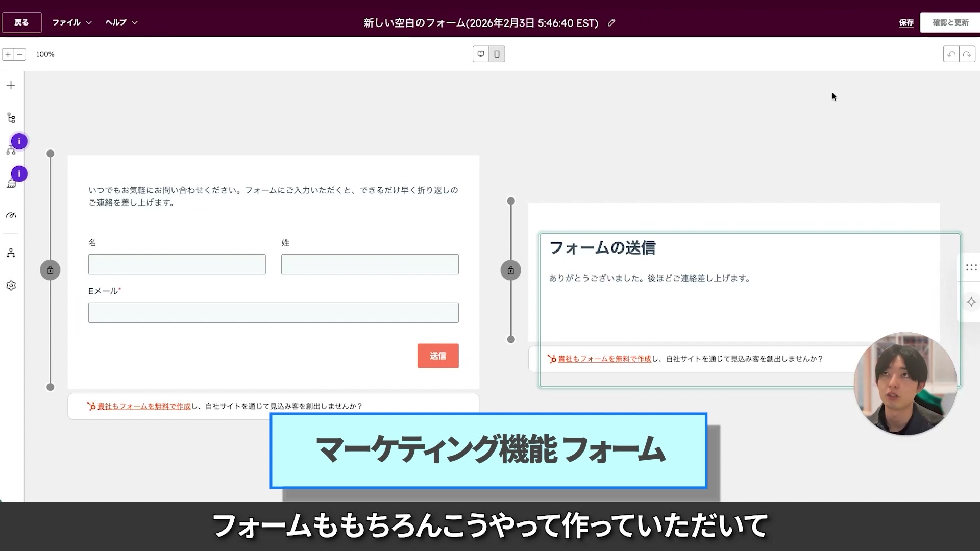
Task: Click the lock icon beside the contact form
Action: point(50,270)
